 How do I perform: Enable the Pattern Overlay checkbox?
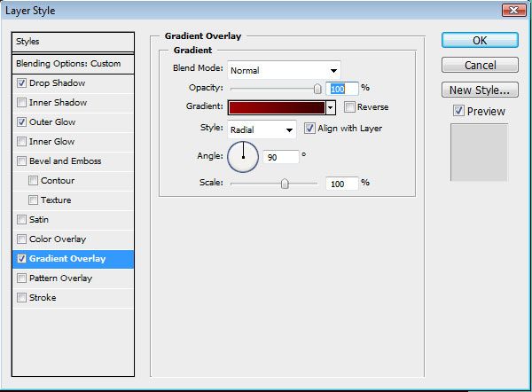[21, 278]
